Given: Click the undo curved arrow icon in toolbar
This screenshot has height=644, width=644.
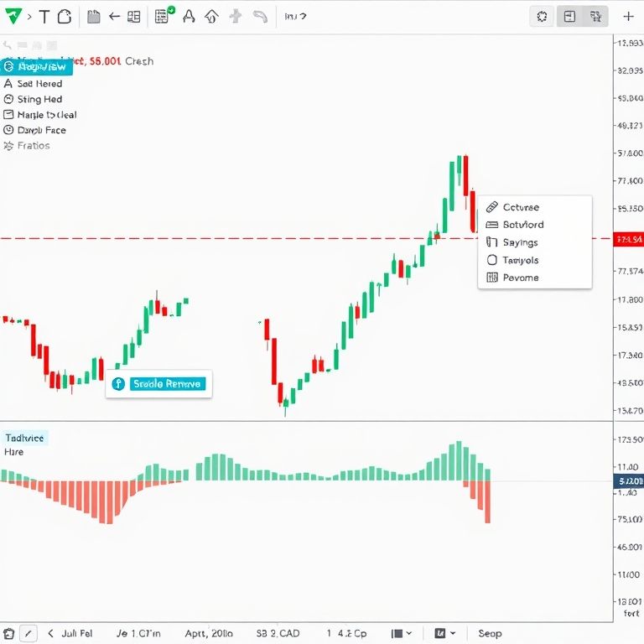Looking at the screenshot, I should pos(261,16).
